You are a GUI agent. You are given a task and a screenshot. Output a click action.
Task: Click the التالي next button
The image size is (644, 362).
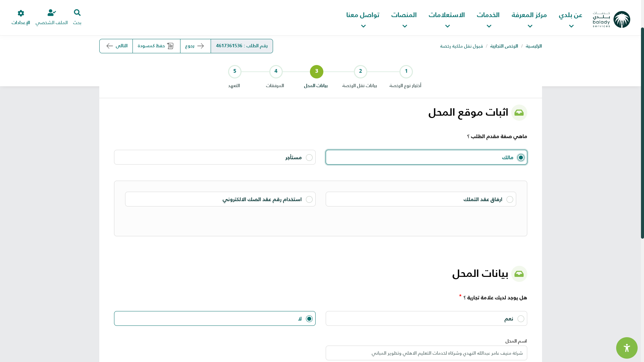click(x=116, y=46)
